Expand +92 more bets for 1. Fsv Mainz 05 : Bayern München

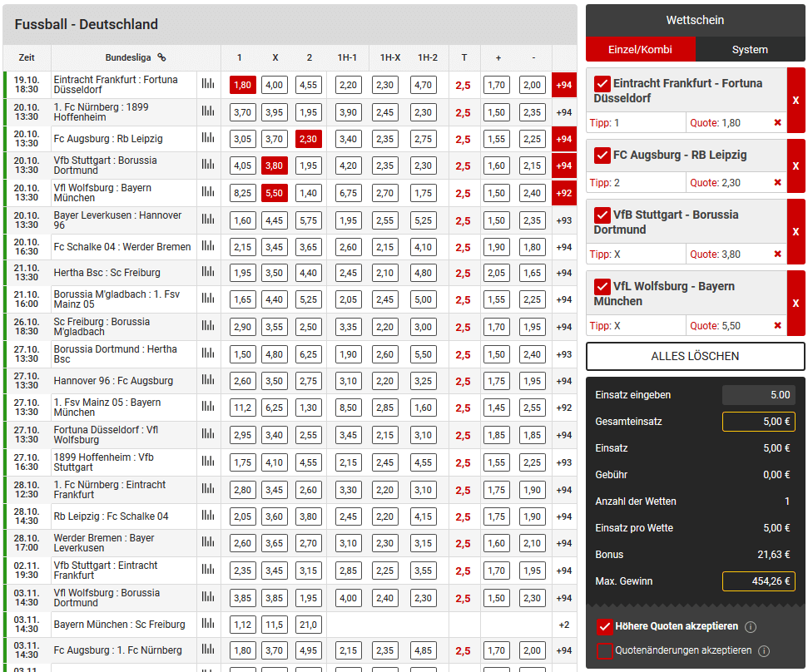click(x=563, y=408)
